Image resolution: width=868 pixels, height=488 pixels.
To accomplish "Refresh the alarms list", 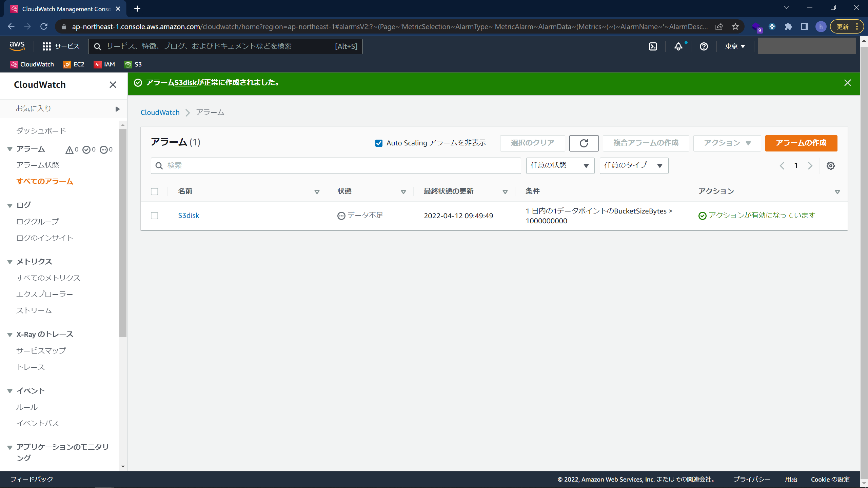I will pos(584,143).
